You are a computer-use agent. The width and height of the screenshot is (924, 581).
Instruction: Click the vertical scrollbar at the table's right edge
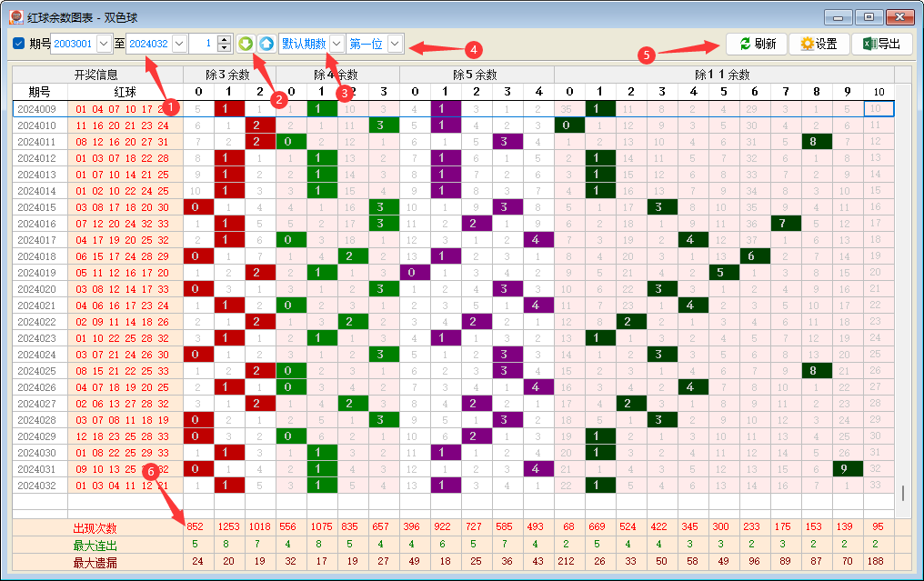click(x=903, y=493)
